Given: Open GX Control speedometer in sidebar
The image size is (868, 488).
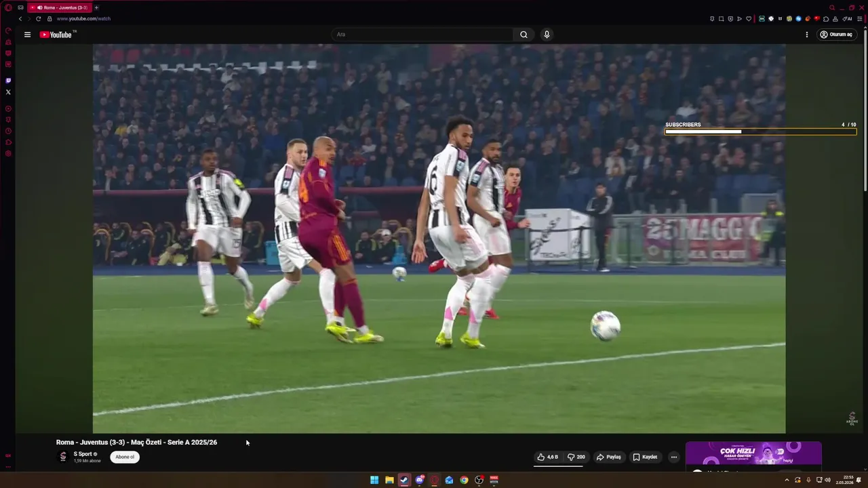Looking at the screenshot, I should [x=8, y=30].
